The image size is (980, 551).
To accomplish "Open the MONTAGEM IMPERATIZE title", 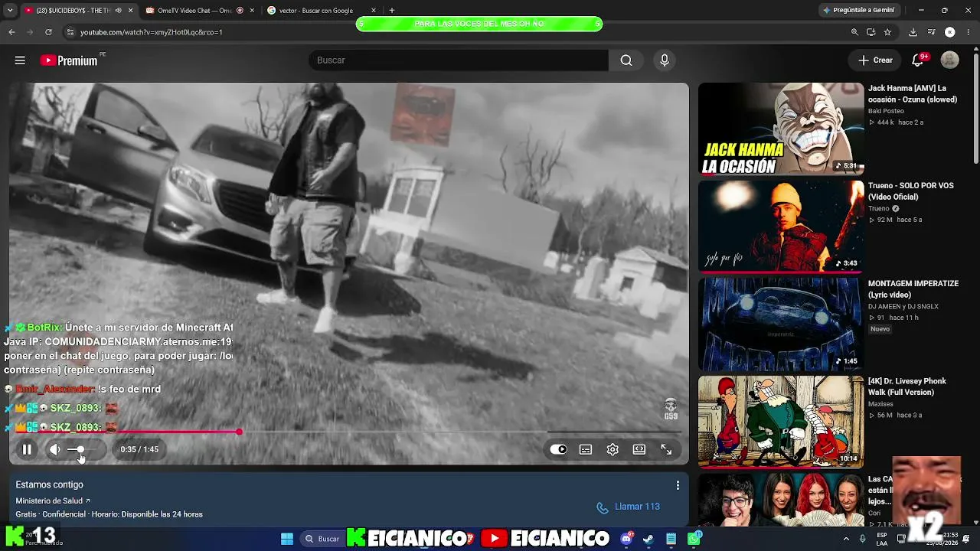I will [913, 289].
